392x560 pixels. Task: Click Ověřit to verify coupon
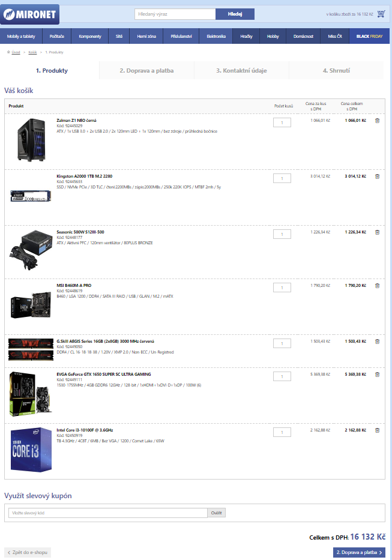[216, 513]
